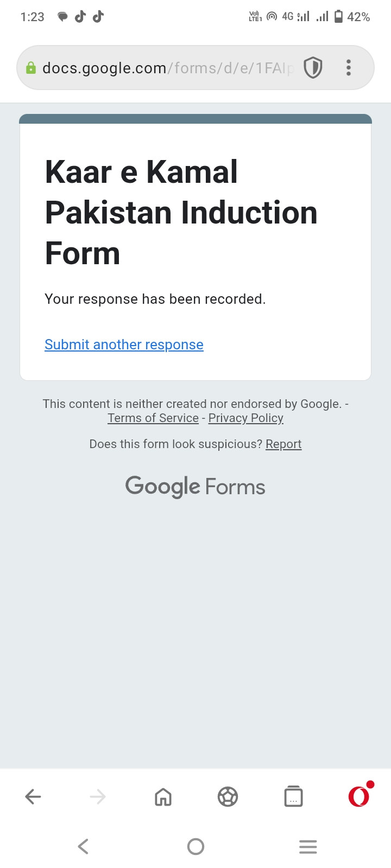Tap the Google Forms logo
Viewport: 391px width, 868px height.
195,487
